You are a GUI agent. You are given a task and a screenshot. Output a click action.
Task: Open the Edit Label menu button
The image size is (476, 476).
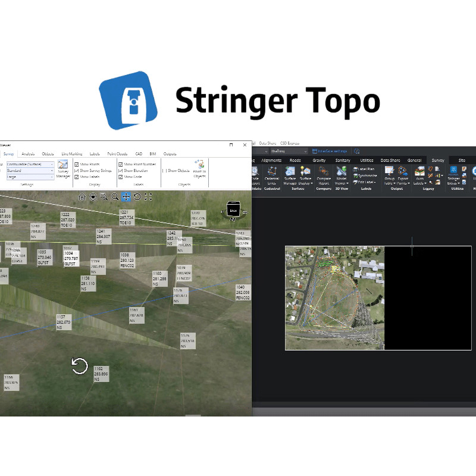tap(364, 183)
